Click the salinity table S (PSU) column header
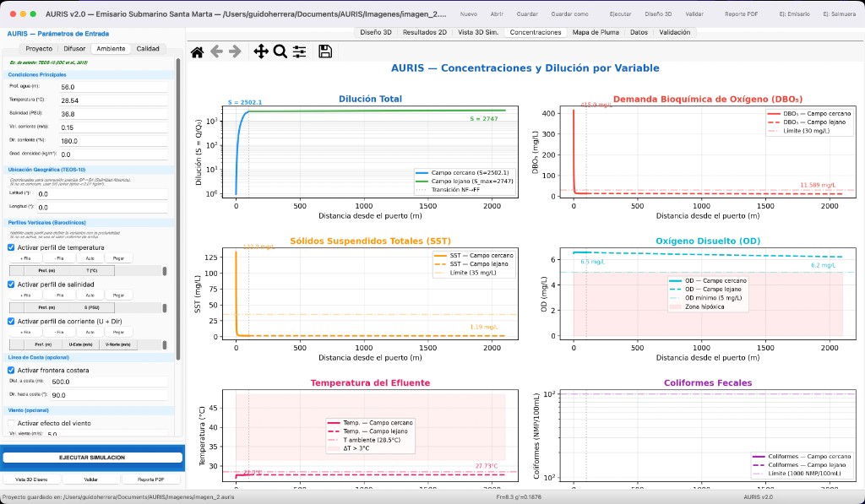 tap(91, 307)
